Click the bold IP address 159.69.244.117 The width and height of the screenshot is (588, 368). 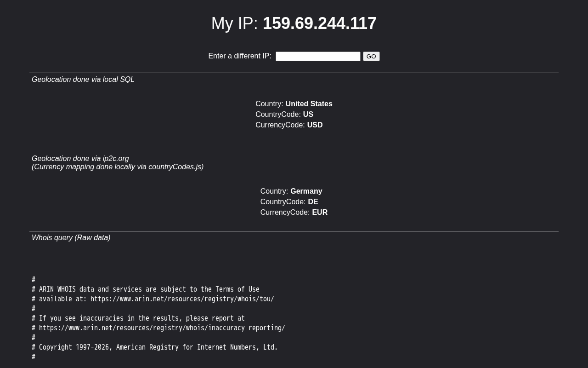click(x=319, y=23)
